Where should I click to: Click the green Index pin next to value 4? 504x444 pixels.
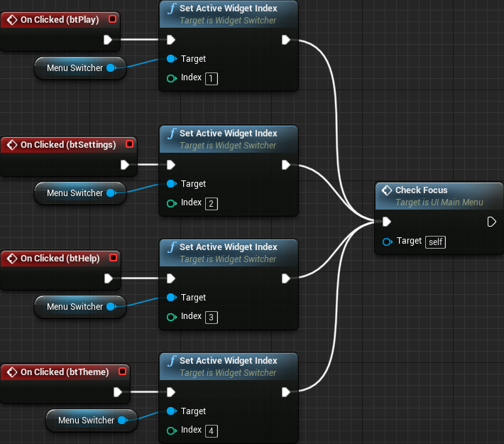(x=172, y=431)
